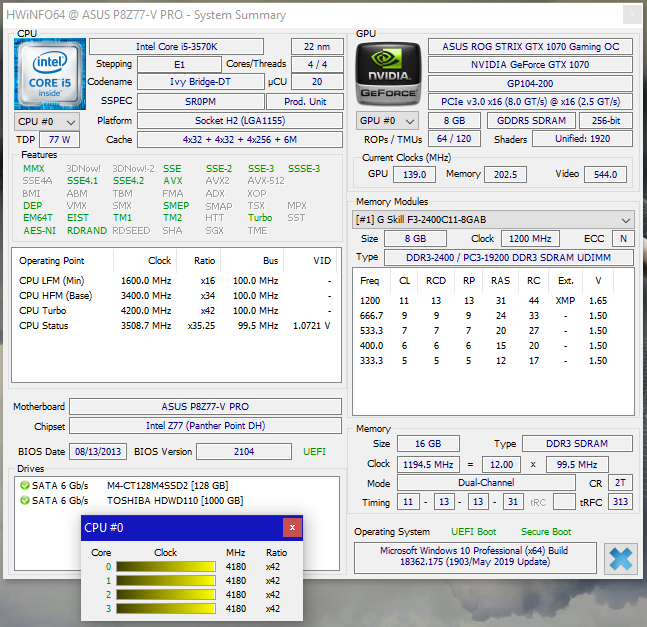Click the UEFI Boot label
Screen dimensions: 647x627
pos(473,532)
